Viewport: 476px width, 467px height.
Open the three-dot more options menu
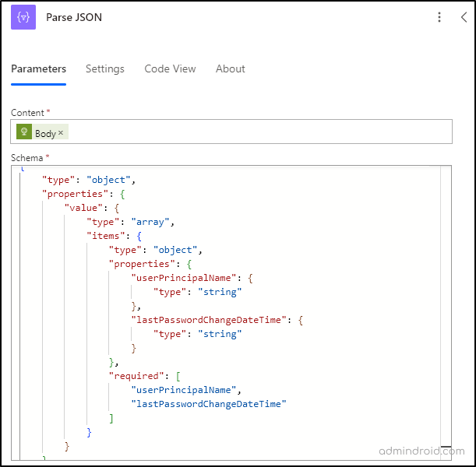pos(439,17)
